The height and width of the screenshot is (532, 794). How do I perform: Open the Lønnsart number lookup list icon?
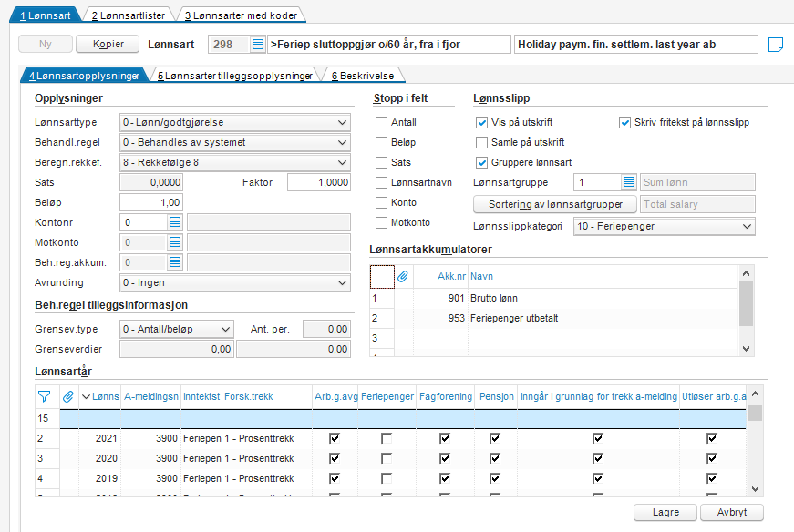pos(257,45)
